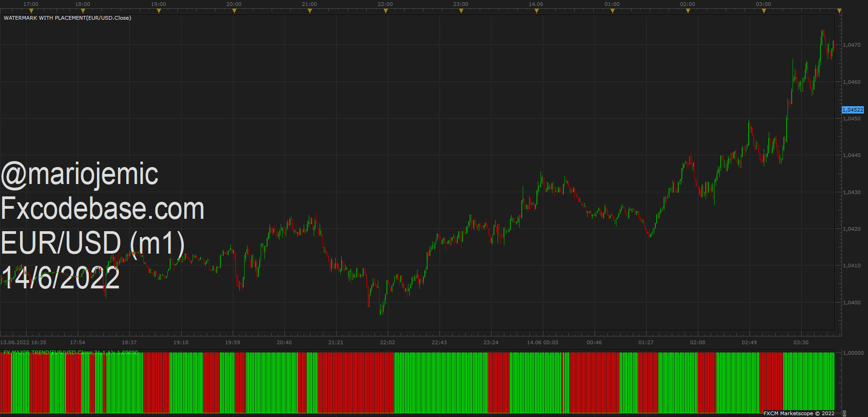The height and width of the screenshot is (417, 868).
Task: Click the 0 label on indicator scale
Action: tap(844, 413)
